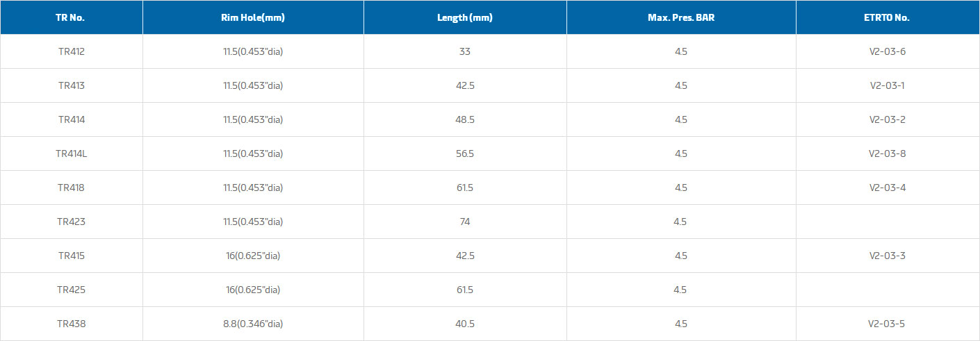
Task: Click the Rim Hole(mm) column header
Action: [253, 17]
